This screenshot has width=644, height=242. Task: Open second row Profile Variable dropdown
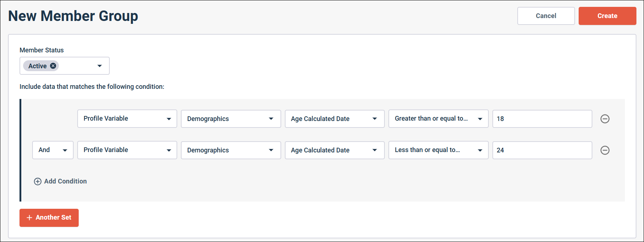point(127,150)
